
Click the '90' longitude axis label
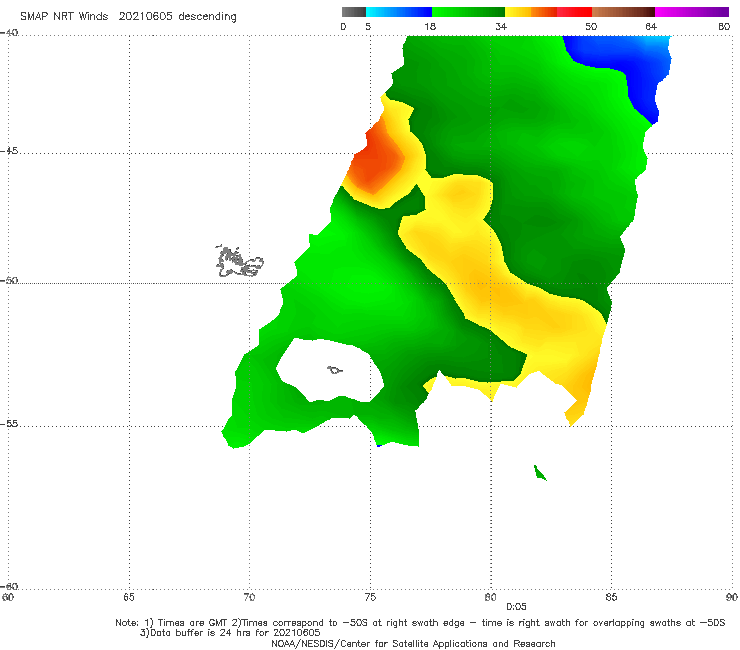732,597
